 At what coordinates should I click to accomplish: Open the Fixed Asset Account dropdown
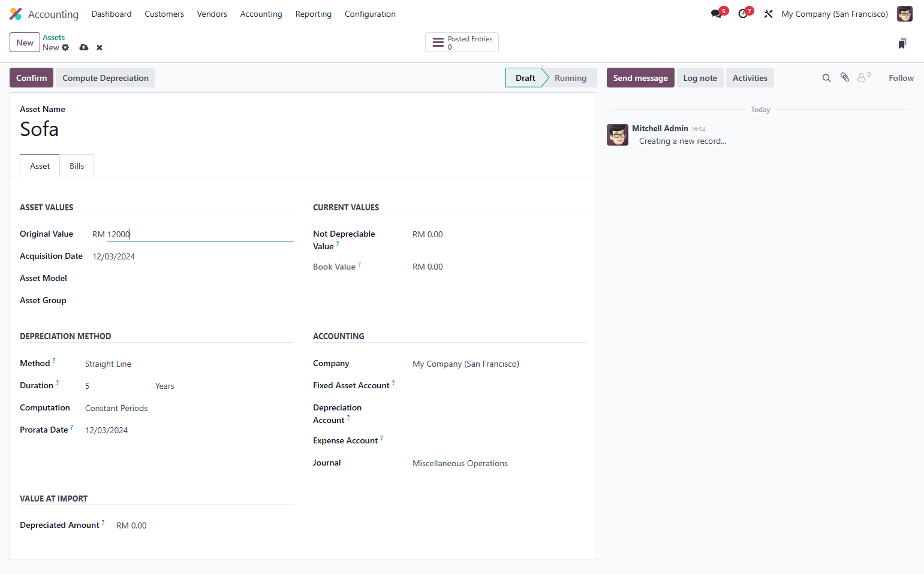pyautogui.click(x=499, y=386)
